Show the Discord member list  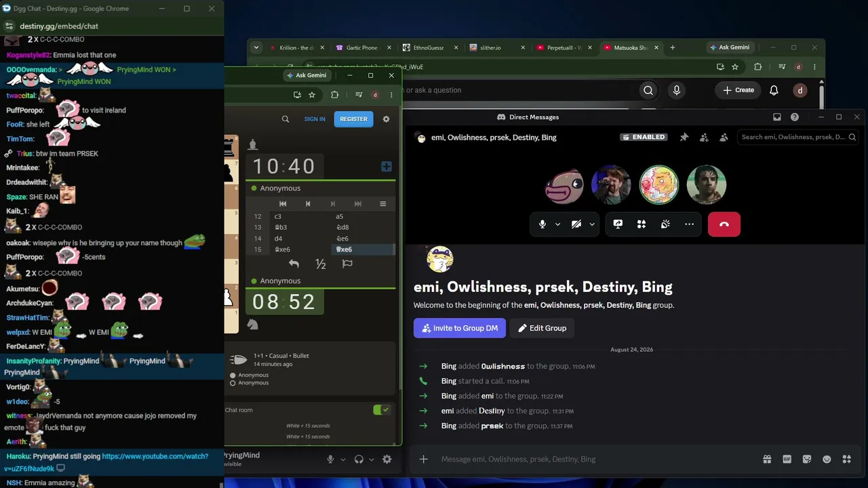click(724, 137)
